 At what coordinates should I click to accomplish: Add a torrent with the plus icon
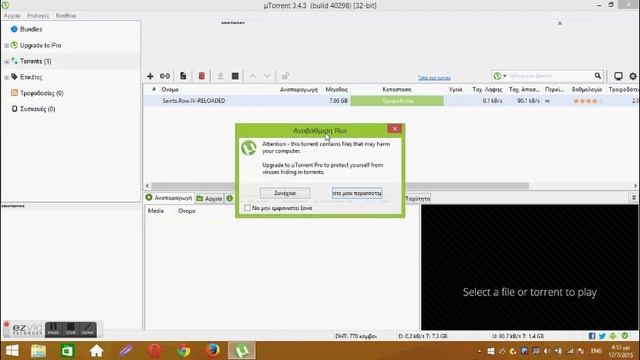tap(150, 76)
